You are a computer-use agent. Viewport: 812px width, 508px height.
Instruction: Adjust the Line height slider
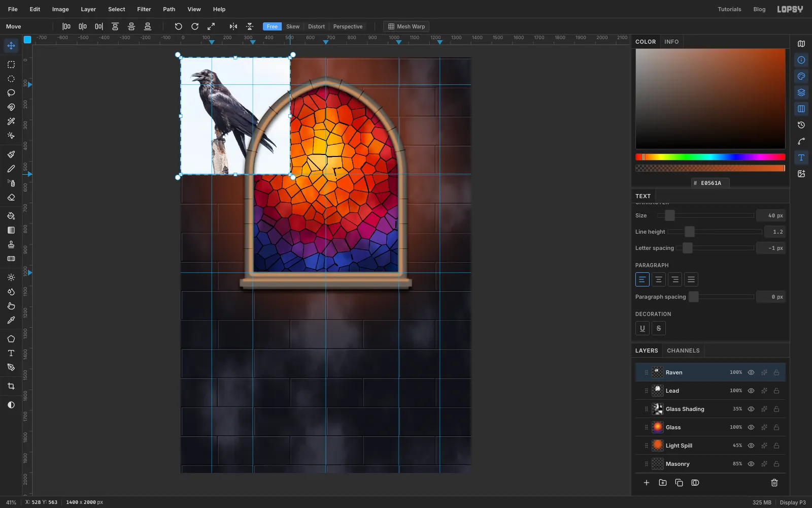click(715, 232)
